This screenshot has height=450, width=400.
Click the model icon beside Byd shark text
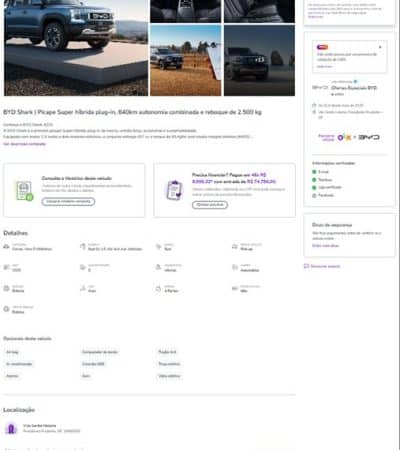pyautogui.click(x=83, y=247)
